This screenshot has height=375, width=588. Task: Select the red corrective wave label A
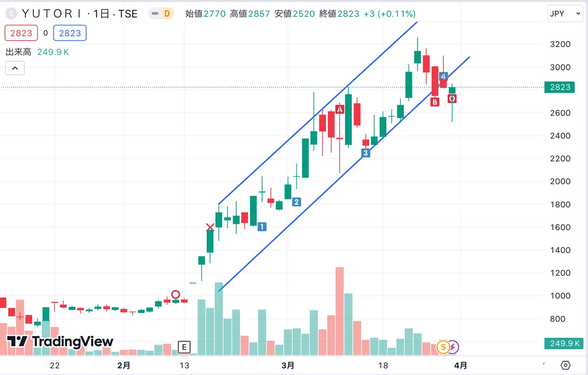[340, 109]
